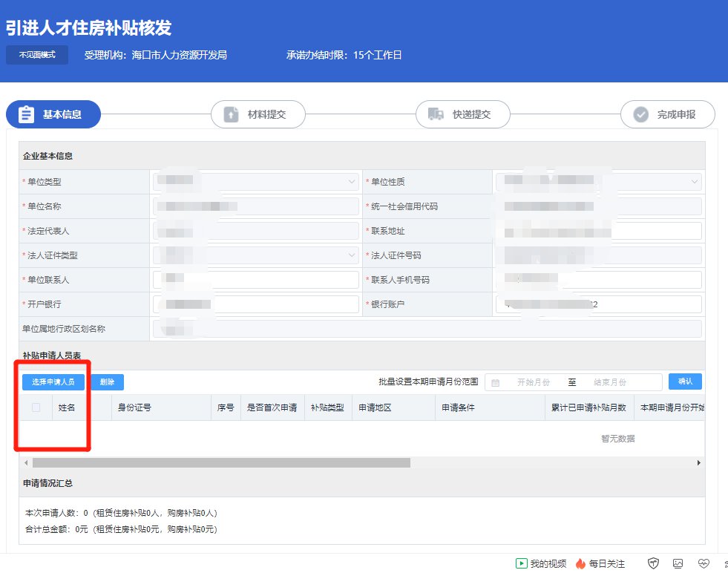Click the shield icon in bottom bar

[x=653, y=563]
